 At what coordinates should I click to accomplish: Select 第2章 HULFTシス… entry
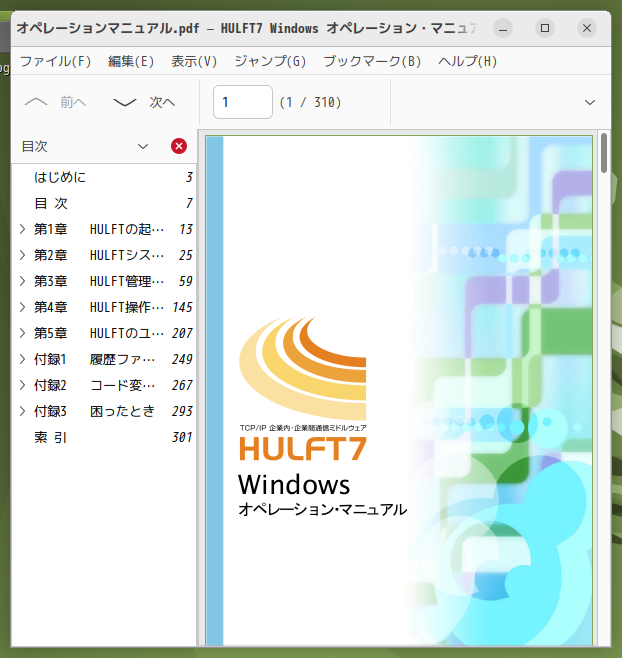[x=104, y=255]
